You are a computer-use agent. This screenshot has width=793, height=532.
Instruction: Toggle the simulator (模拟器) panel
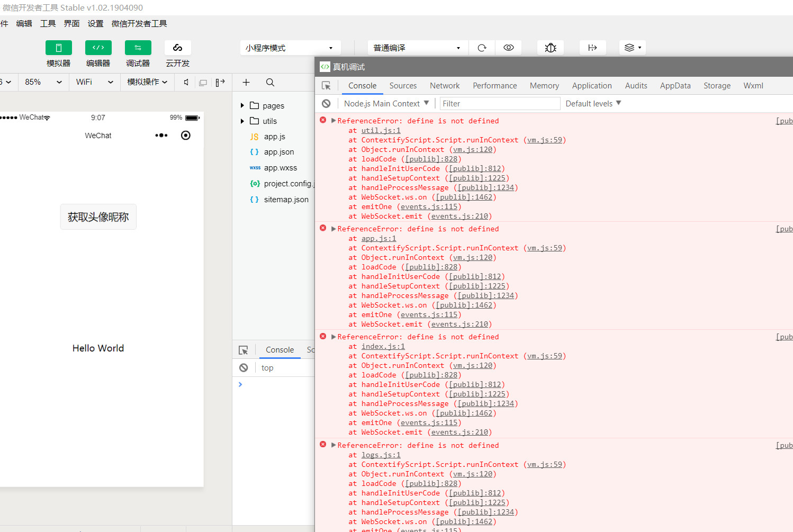click(x=59, y=48)
